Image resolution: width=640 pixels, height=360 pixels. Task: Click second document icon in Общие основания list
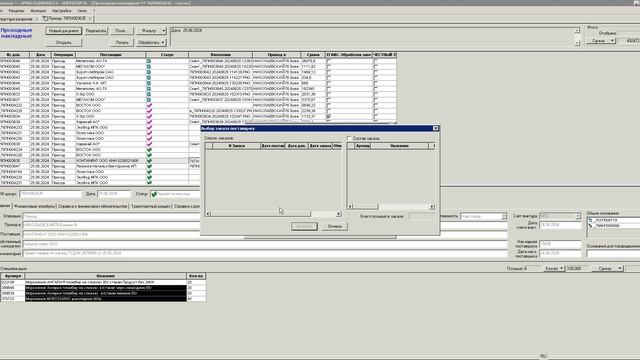(590, 225)
